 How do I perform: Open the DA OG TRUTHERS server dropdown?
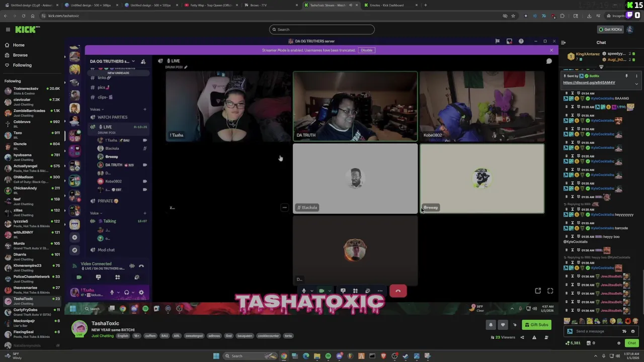[112, 61]
